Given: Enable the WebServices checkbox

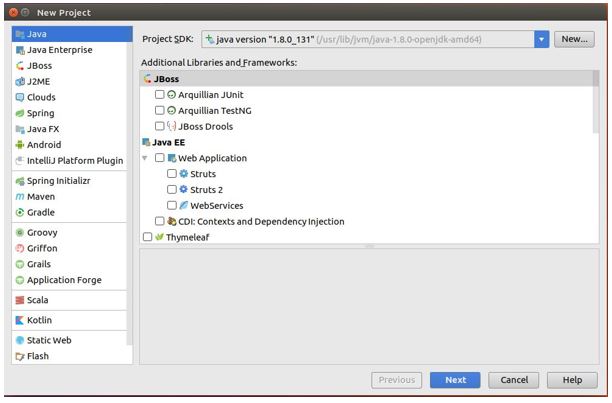Looking at the screenshot, I should point(172,205).
